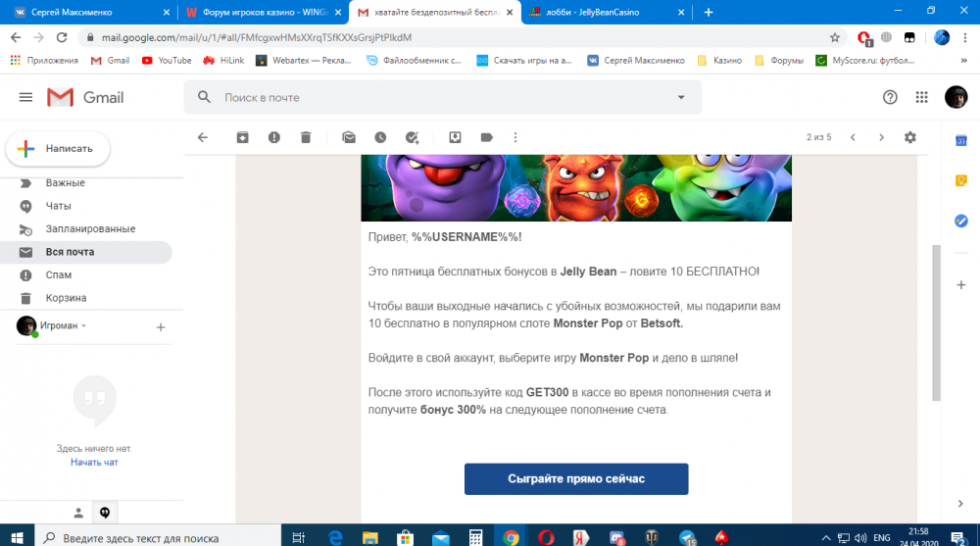The height and width of the screenshot is (546, 980).
Task: Click the Написать compose button
Action: 58,149
